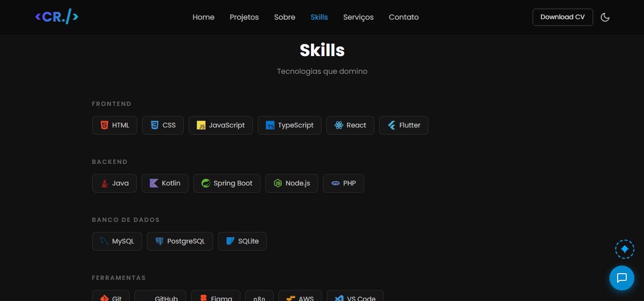644x301 pixels.
Task: Click the Node.js hexagon icon
Action: pyautogui.click(x=278, y=184)
